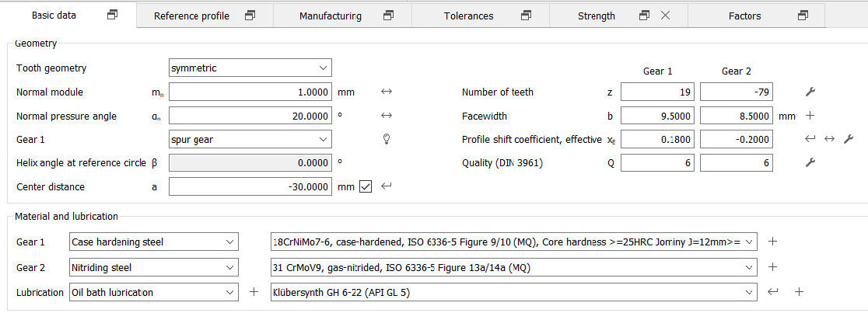The image size is (868, 320).
Task: Click plus icon next to Facewidth
Action: point(810,116)
